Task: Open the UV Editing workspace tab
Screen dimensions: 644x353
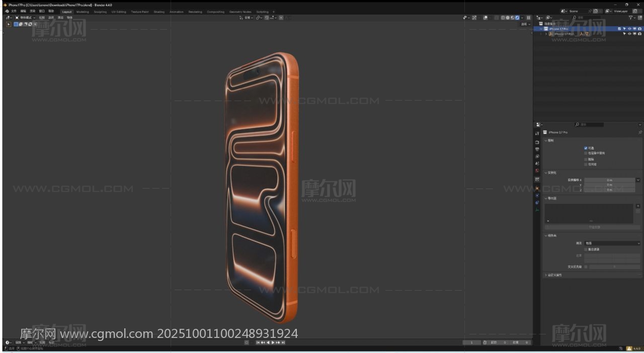Action: [x=119, y=12]
